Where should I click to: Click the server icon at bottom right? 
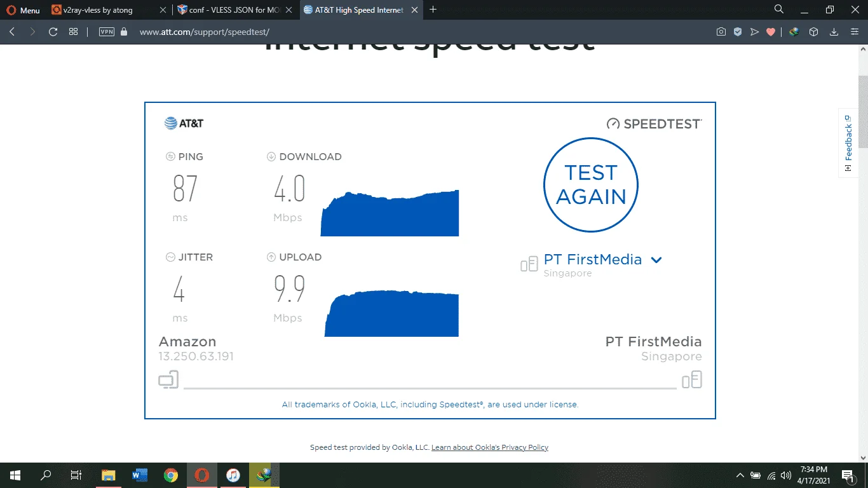pos(692,380)
